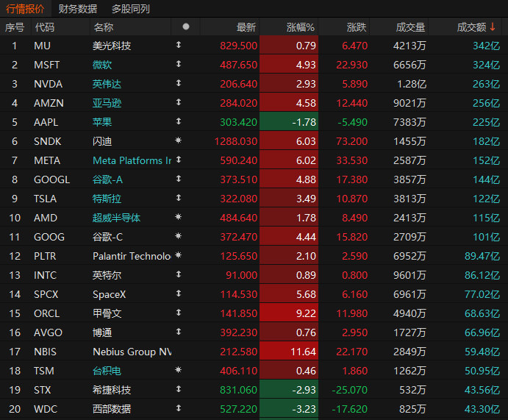The width and height of the screenshot is (508, 420).
Task: Toggle the circle marker column header
Action: point(186,26)
